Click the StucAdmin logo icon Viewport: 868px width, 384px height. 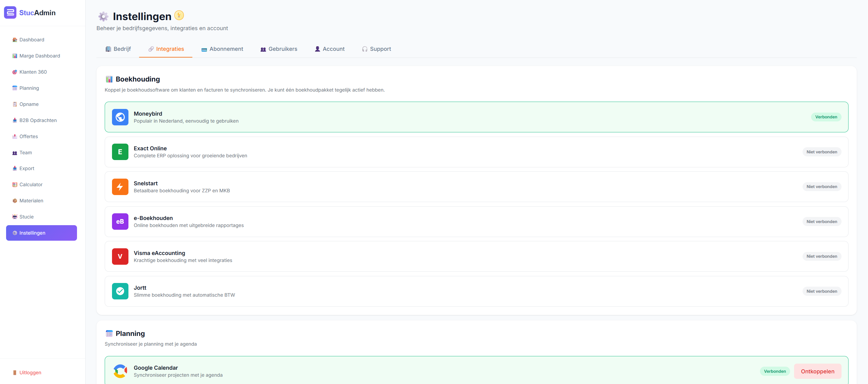pos(10,12)
